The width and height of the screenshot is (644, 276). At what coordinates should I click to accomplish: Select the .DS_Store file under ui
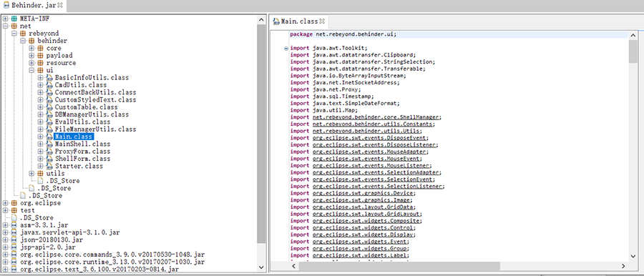(63, 181)
